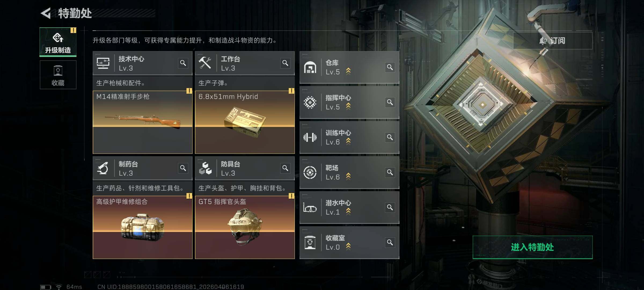The width and height of the screenshot is (644, 290).
Task: Tap the 收藏室 magnifier icon
Action: [390, 242]
